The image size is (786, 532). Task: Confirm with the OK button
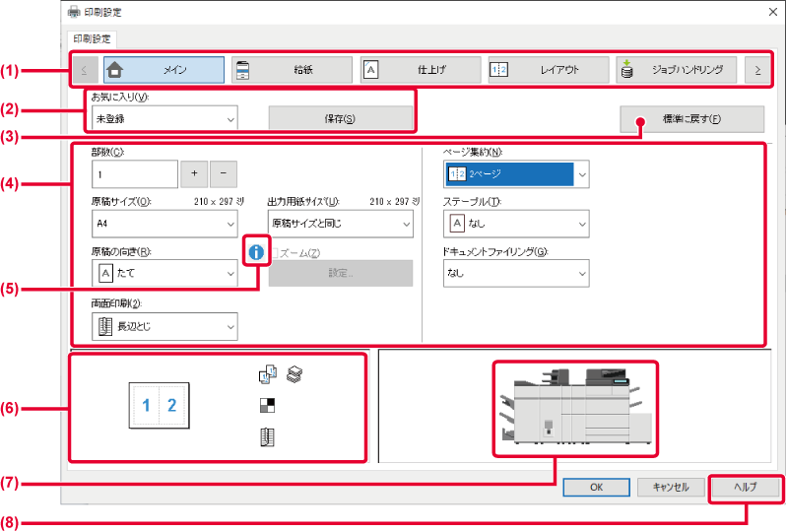click(597, 487)
